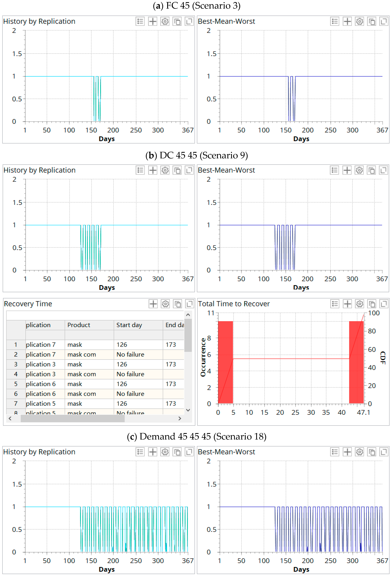Click horizontal scrollbar thumb in Recovery Time table
Screen dimensions: 392x578
click(x=73, y=419)
